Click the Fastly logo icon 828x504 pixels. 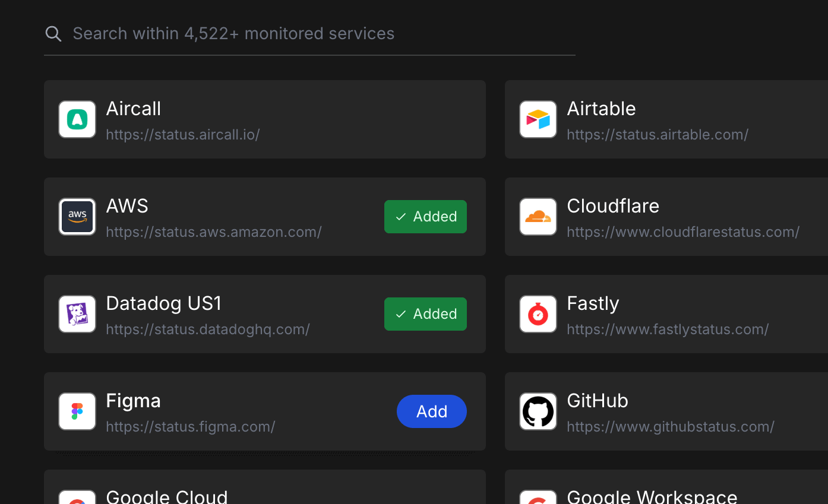pos(538,314)
